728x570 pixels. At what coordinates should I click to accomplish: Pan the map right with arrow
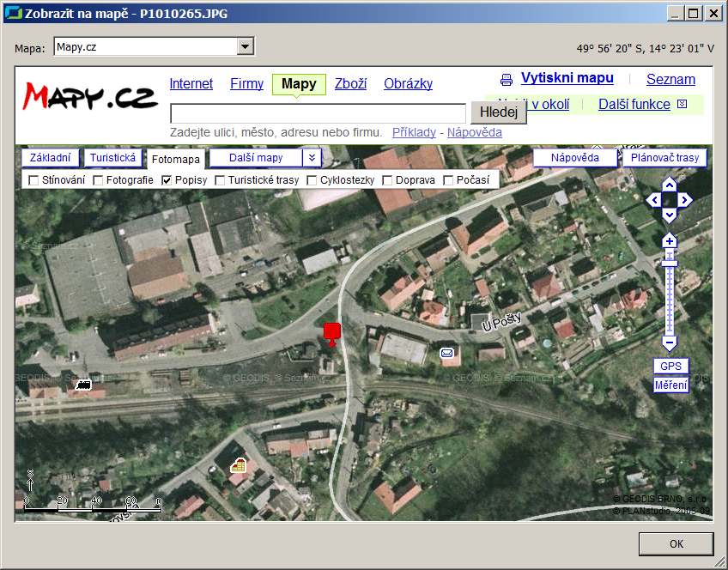685,200
